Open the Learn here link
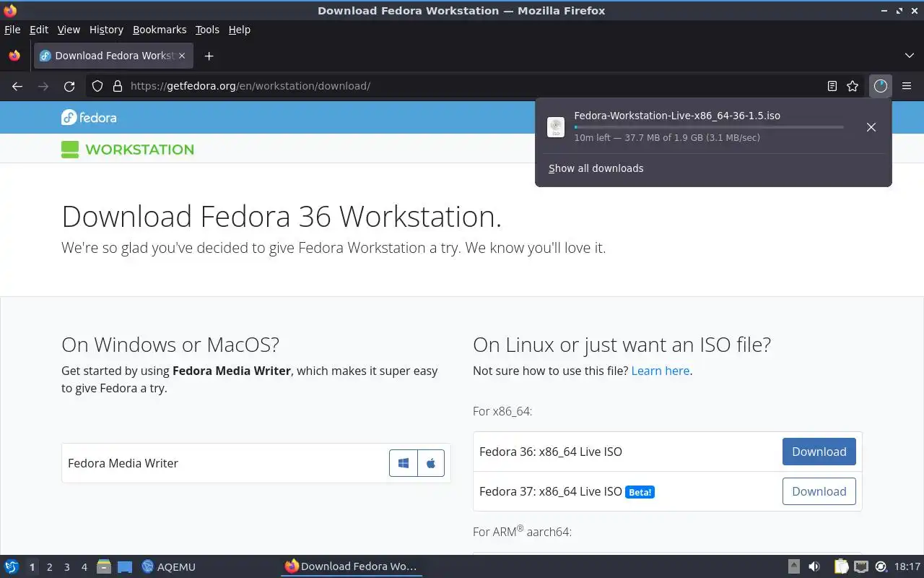 pyautogui.click(x=661, y=371)
